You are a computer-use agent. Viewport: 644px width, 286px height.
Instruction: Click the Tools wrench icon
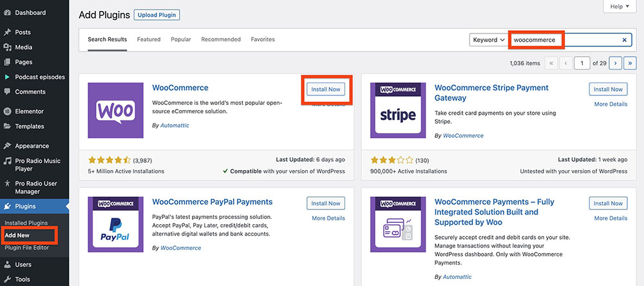click(x=7, y=280)
